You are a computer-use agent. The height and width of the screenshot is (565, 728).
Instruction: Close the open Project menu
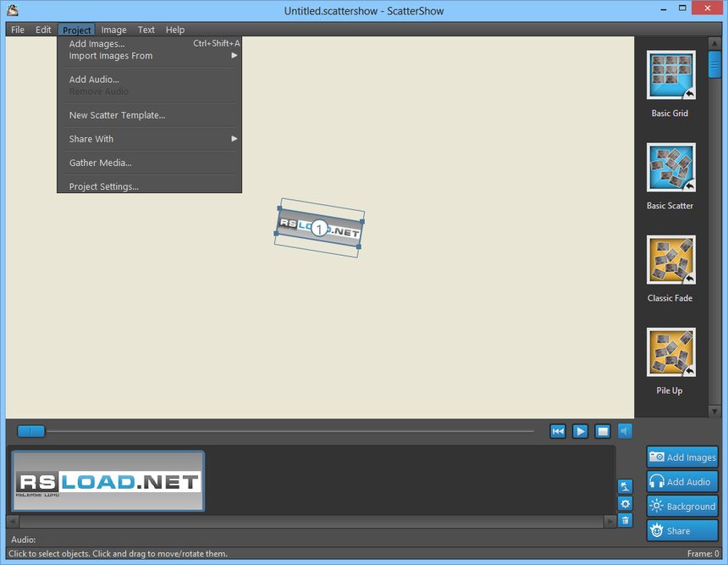click(x=76, y=30)
